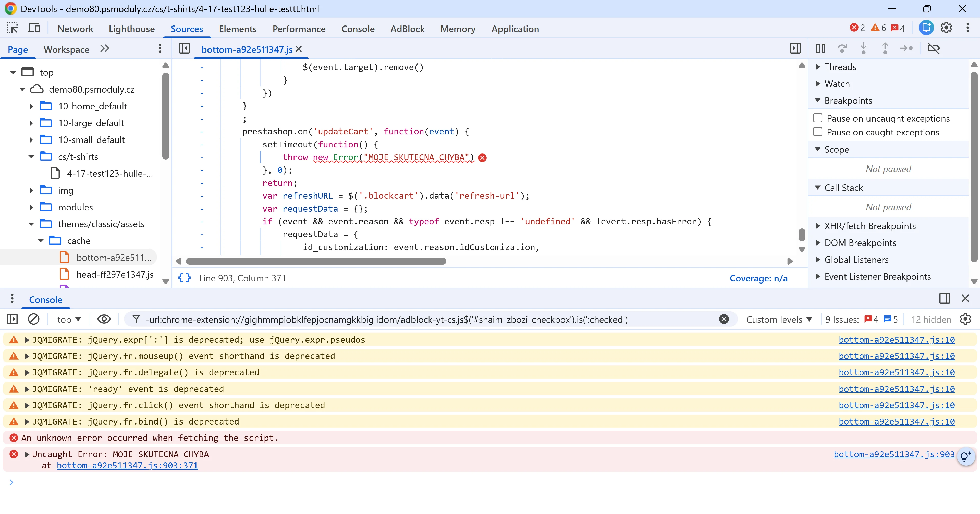Click the console filter input field
The height and width of the screenshot is (514, 980).
click(x=419, y=319)
